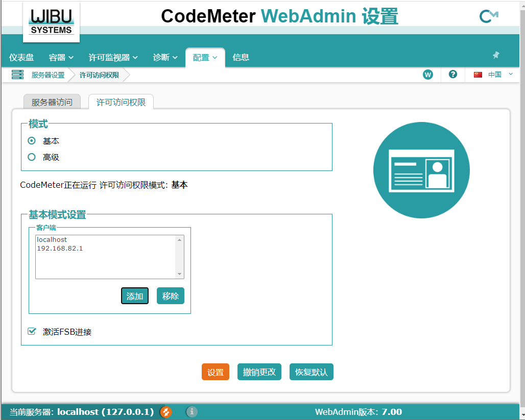525x420 pixels.
Task: Click the 添加 button
Action: point(135,296)
